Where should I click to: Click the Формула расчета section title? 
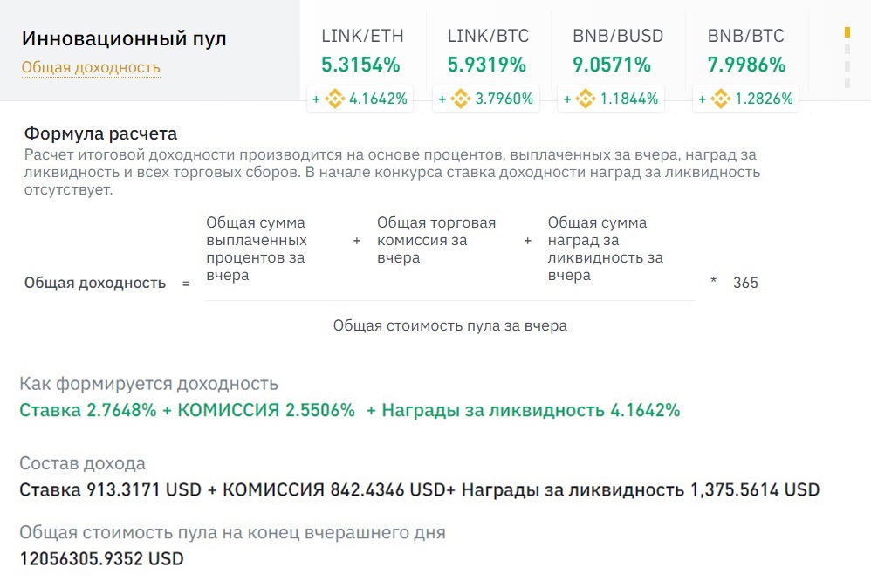pyautogui.click(x=100, y=133)
